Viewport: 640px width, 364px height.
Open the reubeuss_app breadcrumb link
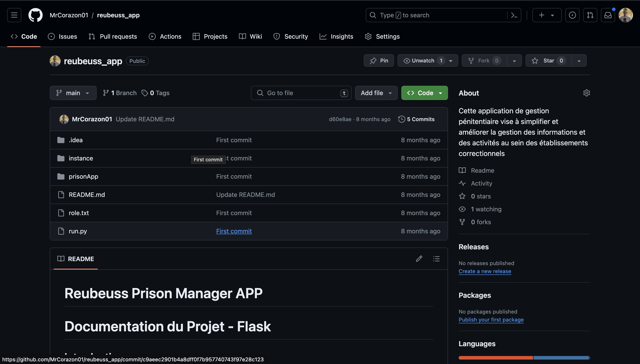click(118, 15)
